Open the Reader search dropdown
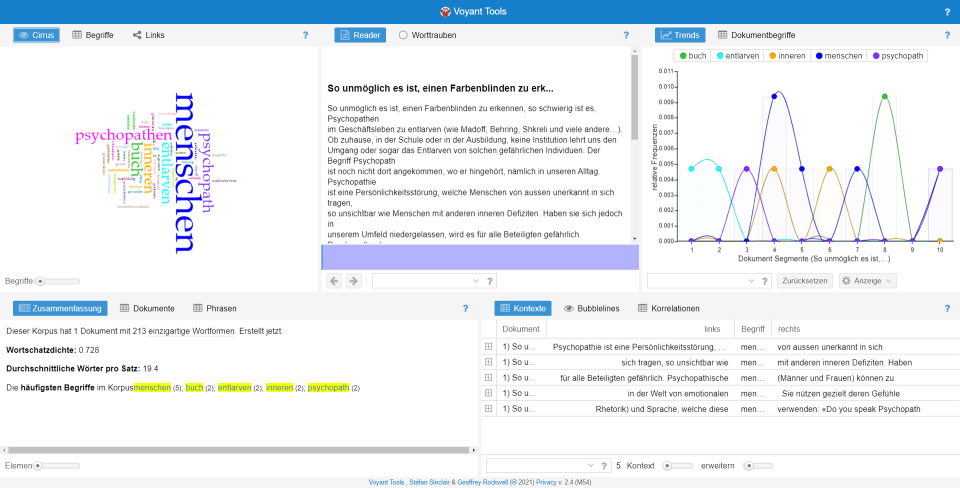Viewport: 960px width, 488px height. coord(476,281)
